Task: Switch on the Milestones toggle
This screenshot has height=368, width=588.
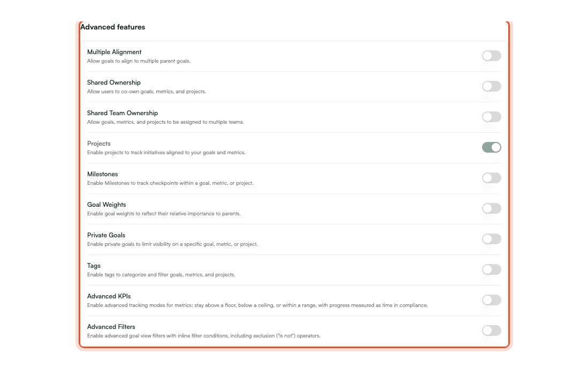Action: 491,178
